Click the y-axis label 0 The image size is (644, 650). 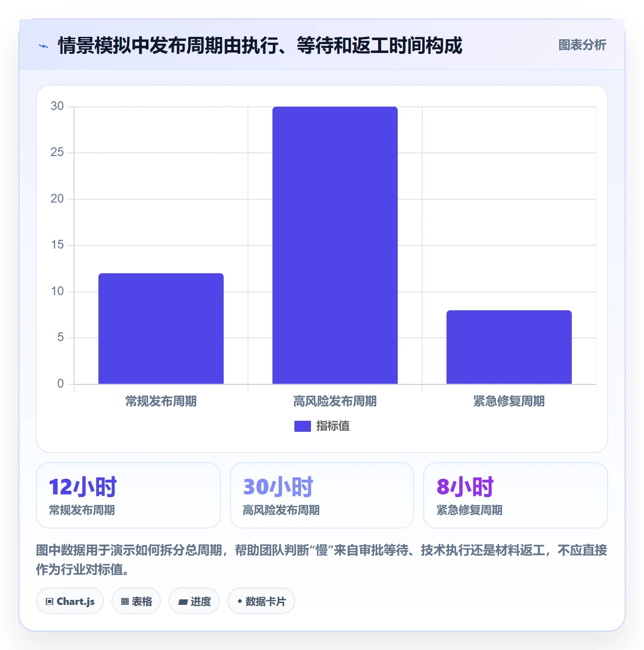60,384
